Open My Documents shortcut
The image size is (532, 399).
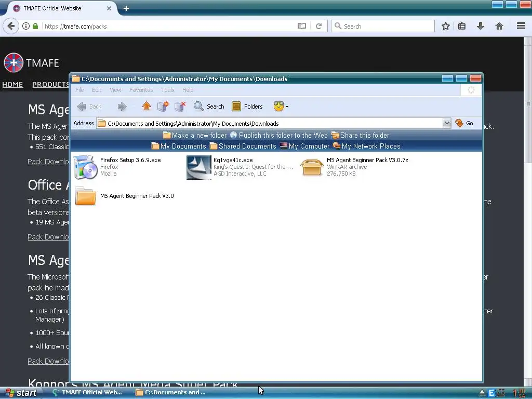(x=179, y=146)
